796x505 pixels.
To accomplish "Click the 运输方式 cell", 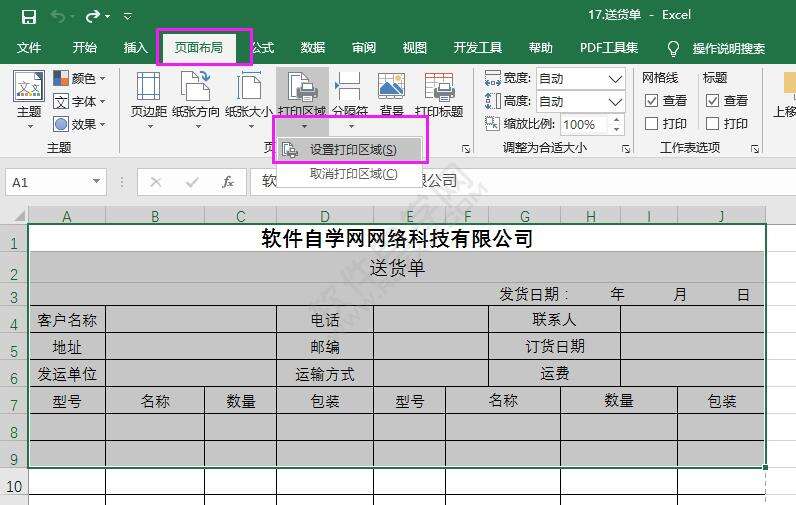I will 325,374.
